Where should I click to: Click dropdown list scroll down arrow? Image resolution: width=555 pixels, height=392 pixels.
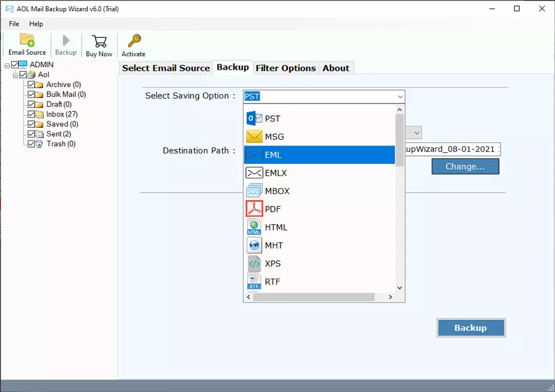pyautogui.click(x=400, y=288)
